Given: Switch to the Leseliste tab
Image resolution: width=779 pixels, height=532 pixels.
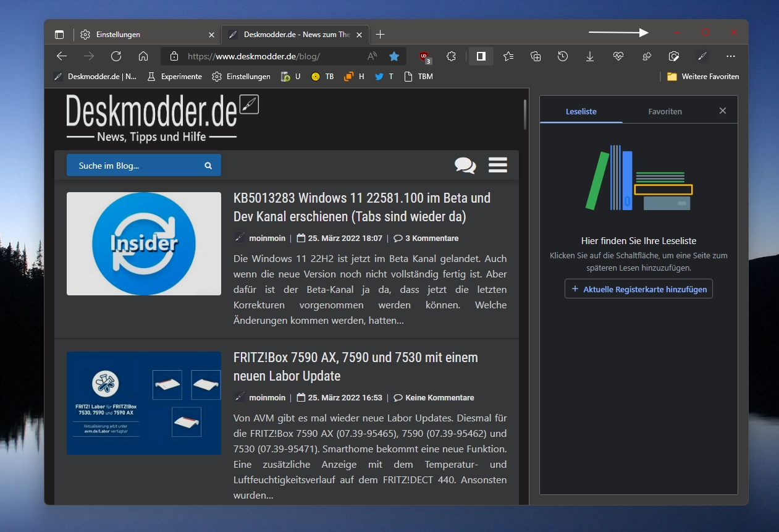Looking at the screenshot, I should [581, 111].
